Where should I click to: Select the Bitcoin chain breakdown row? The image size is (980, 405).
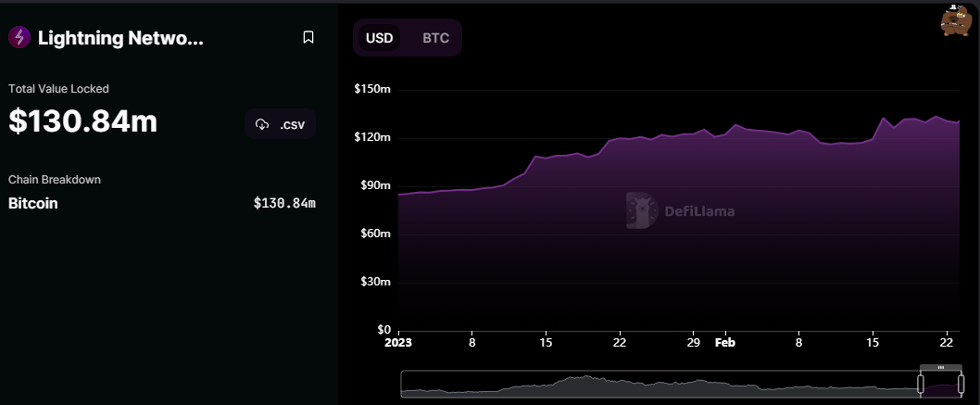click(33, 203)
